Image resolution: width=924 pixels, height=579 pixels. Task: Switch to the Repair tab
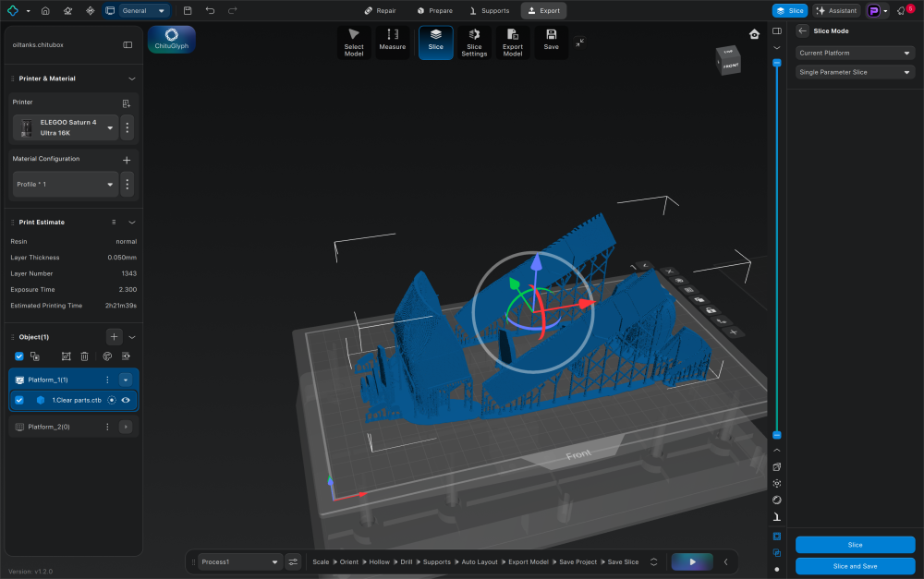click(380, 10)
